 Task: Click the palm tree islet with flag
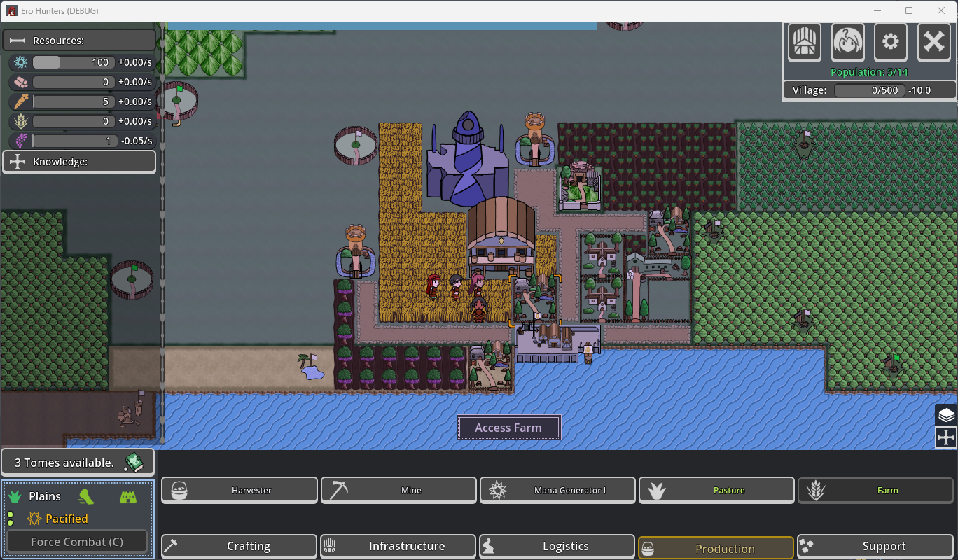click(x=312, y=366)
